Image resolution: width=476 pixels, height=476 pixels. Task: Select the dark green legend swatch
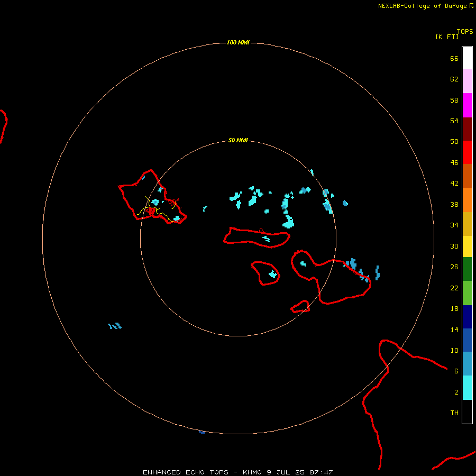pyautogui.click(x=467, y=269)
